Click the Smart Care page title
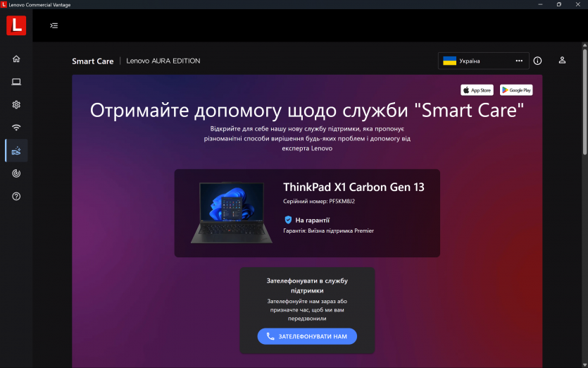588x368 pixels. pyautogui.click(x=93, y=61)
